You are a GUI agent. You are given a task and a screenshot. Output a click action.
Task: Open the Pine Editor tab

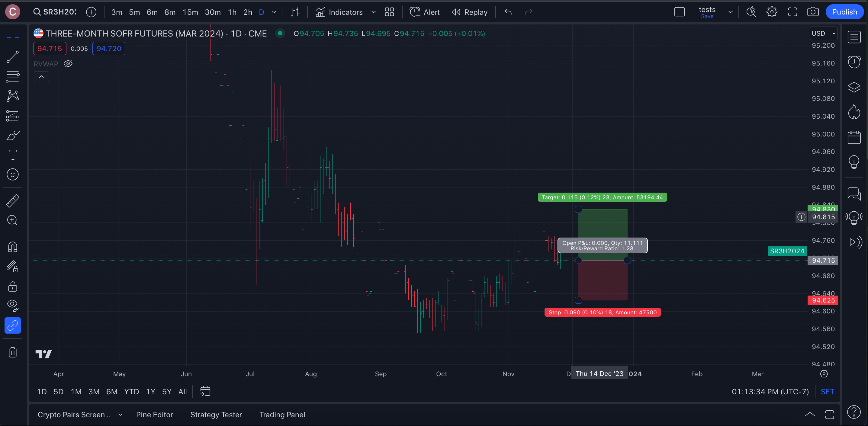(154, 415)
